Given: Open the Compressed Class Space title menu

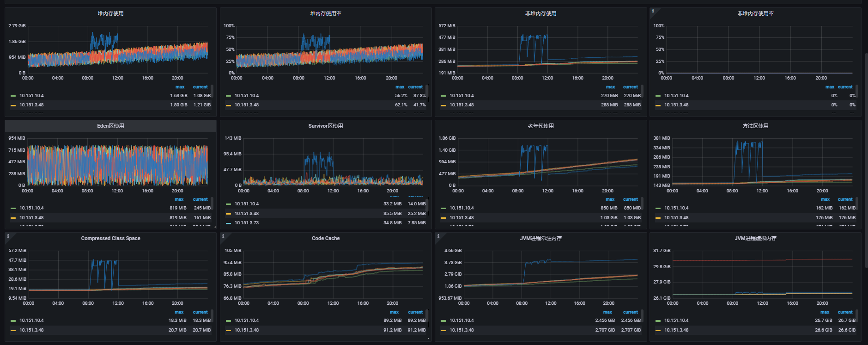Looking at the screenshot, I should (x=110, y=238).
